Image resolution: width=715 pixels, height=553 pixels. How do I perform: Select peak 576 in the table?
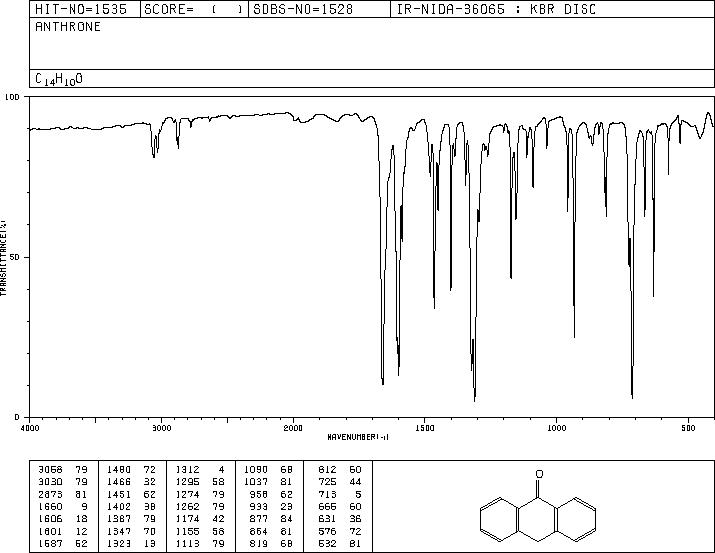tap(327, 531)
